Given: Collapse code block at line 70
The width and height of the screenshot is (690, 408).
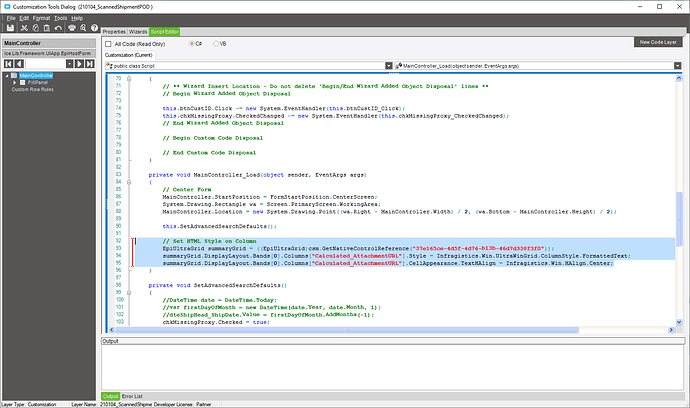Looking at the screenshot, I should click(x=129, y=79).
